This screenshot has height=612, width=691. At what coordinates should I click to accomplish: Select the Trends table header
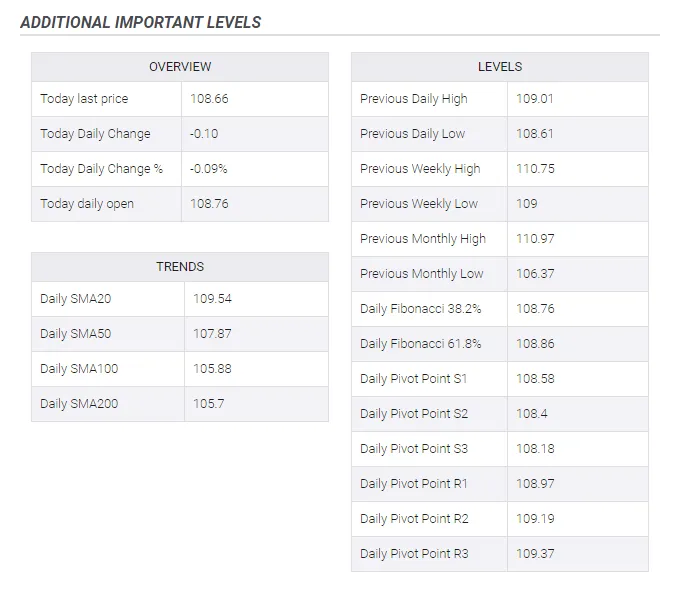180,267
